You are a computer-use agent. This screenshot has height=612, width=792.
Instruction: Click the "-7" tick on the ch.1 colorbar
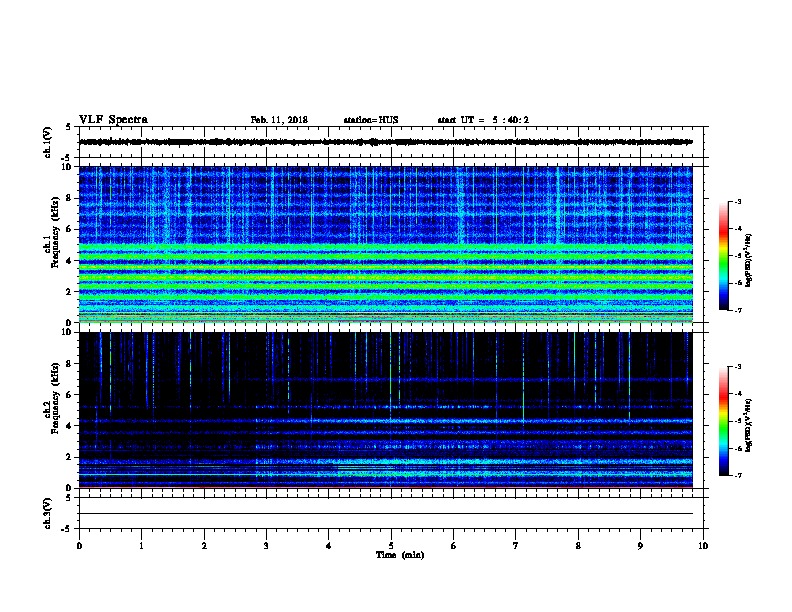[x=738, y=310]
